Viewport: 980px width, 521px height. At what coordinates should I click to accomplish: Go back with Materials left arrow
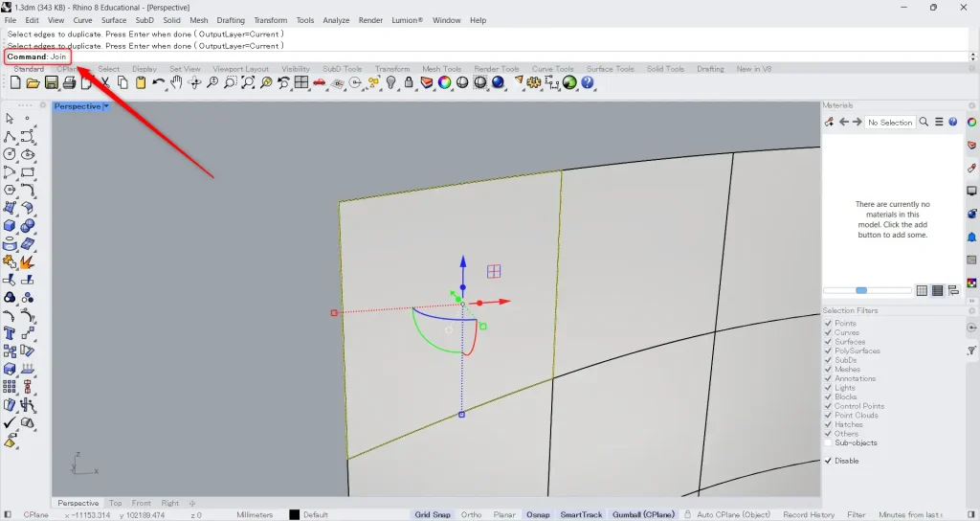(844, 122)
